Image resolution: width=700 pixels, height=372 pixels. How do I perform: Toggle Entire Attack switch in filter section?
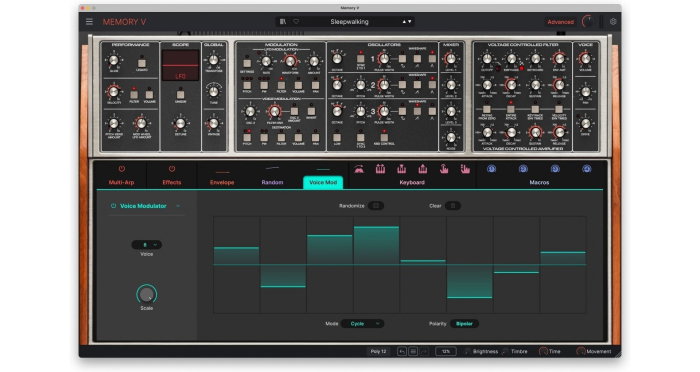click(x=511, y=109)
